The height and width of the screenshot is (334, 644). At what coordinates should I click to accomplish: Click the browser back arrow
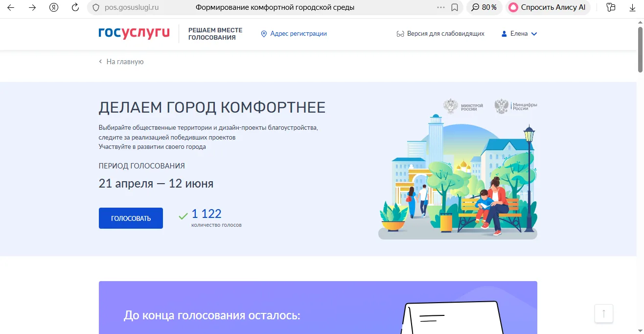tap(11, 7)
